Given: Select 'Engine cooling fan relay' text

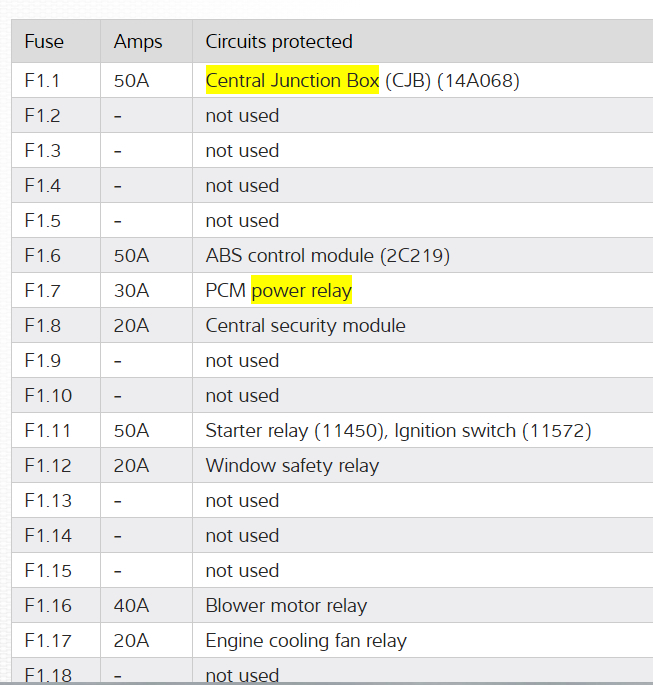Looking at the screenshot, I should 306,641.
